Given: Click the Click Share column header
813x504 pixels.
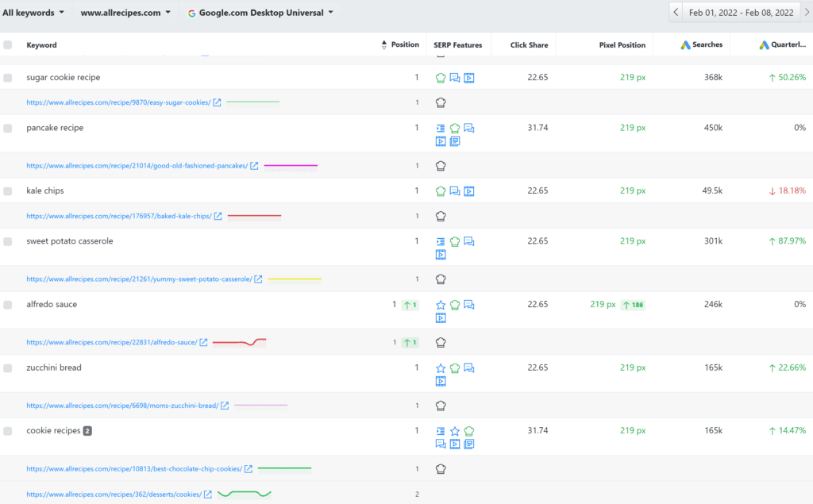Looking at the screenshot, I should tap(529, 45).
